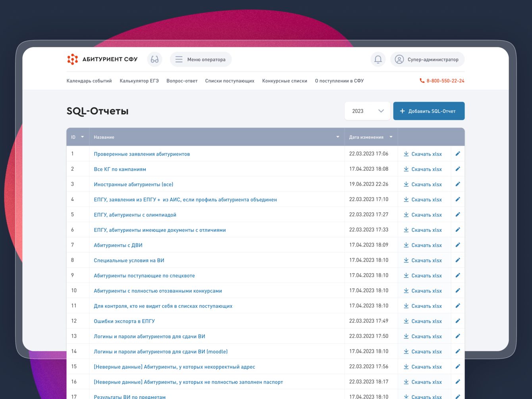Select date cell 22.03.2023 17:49
Screen dimensions: 532x399
369,321
